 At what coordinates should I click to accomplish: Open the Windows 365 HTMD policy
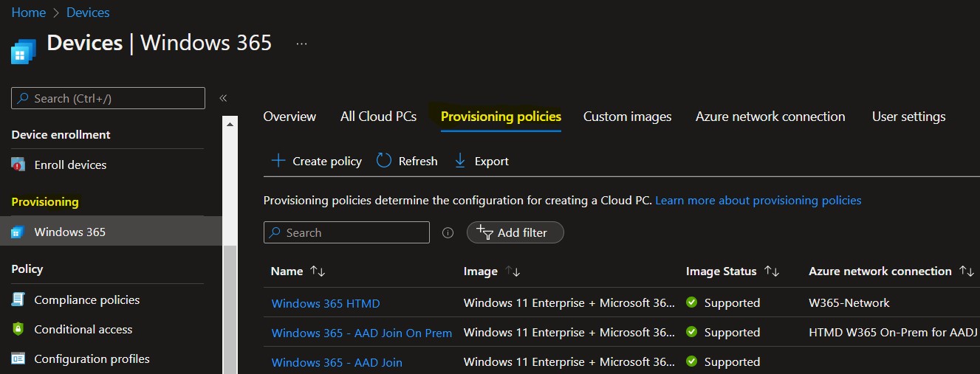326,303
